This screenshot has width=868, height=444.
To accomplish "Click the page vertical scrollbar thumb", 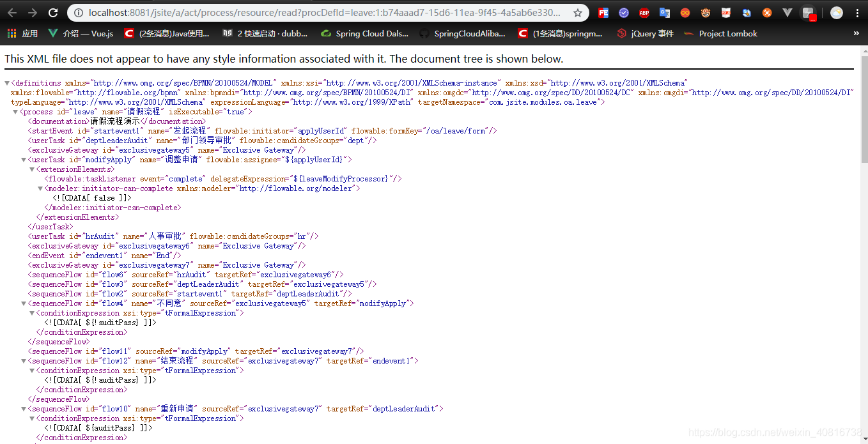I will pos(864,109).
